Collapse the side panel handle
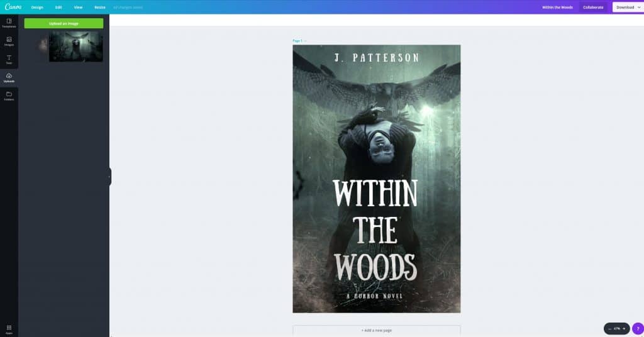Viewport: 644px width, 337px height. (x=109, y=177)
